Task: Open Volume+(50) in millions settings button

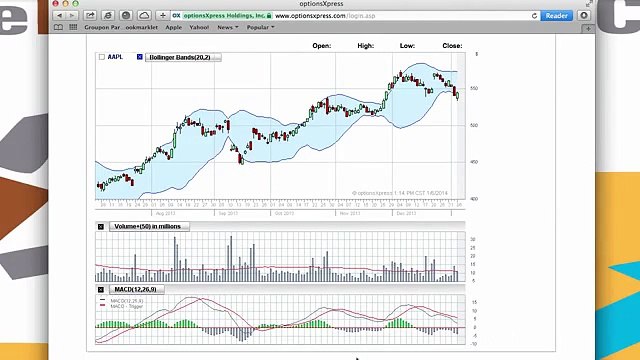Action: pos(149,227)
